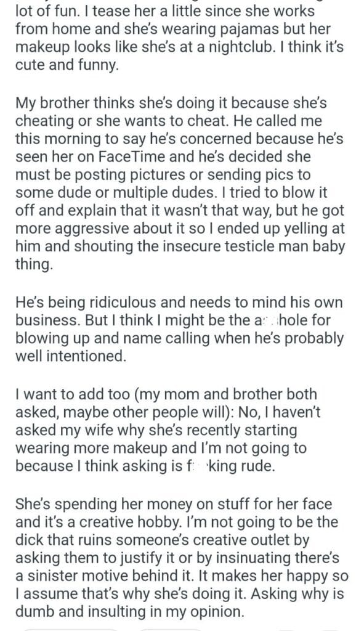Click the words "some dude or multiple dudes"
This screenshot has height=631, width=364.
(115, 192)
